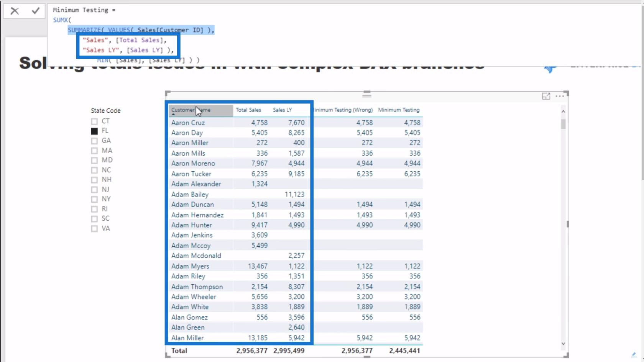Select the Adam White row name

coord(190,307)
